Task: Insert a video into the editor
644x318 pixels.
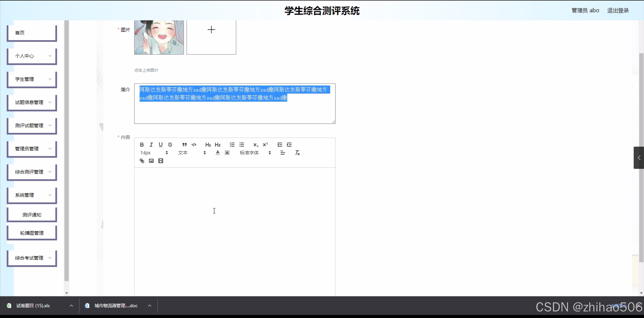Action: [161, 161]
